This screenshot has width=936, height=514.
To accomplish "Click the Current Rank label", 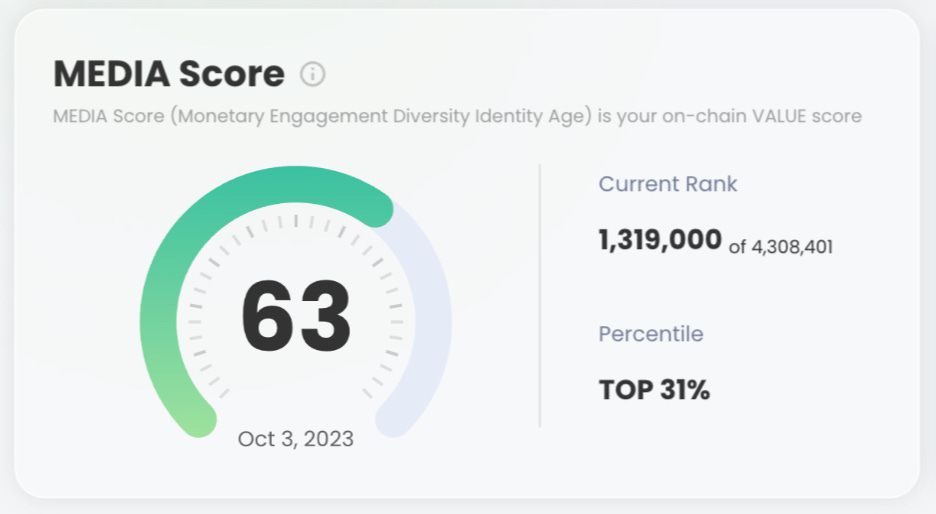I will click(668, 184).
